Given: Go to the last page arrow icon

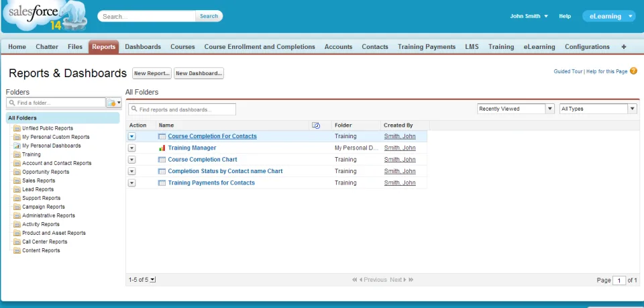Looking at the screenshot, I should point(411,280).
